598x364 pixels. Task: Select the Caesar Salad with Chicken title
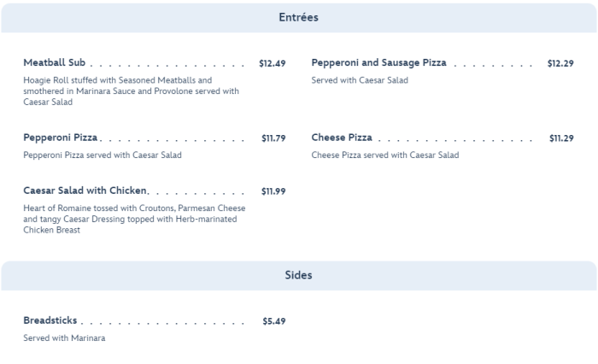pyautogui.click(x=85, y=191)
